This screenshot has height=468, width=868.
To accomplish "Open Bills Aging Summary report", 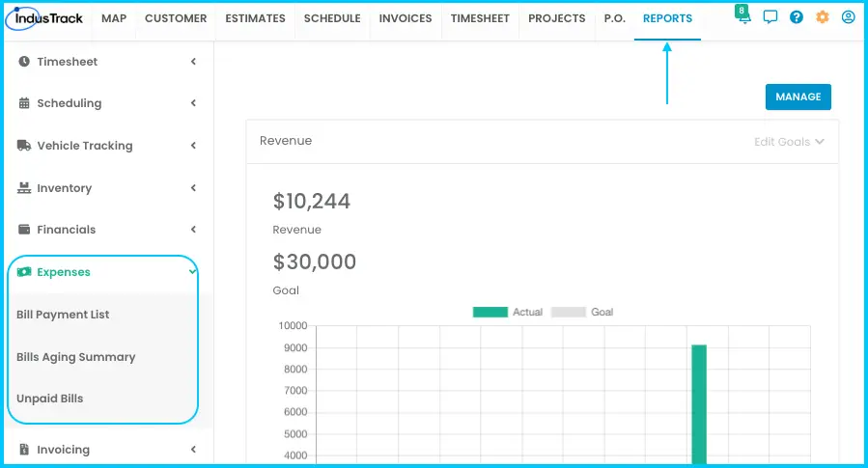I will point(76,357).
